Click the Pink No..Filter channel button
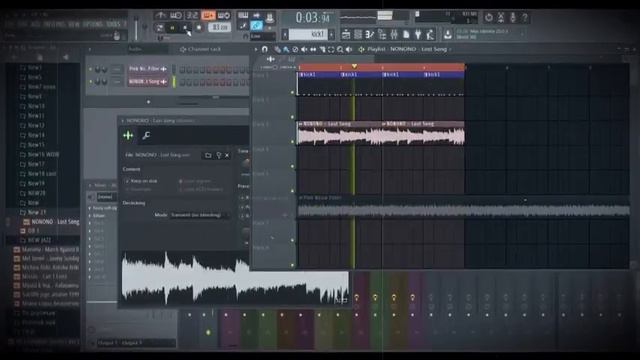The height and width of the screenshot is (360, 640). [147, 69]
